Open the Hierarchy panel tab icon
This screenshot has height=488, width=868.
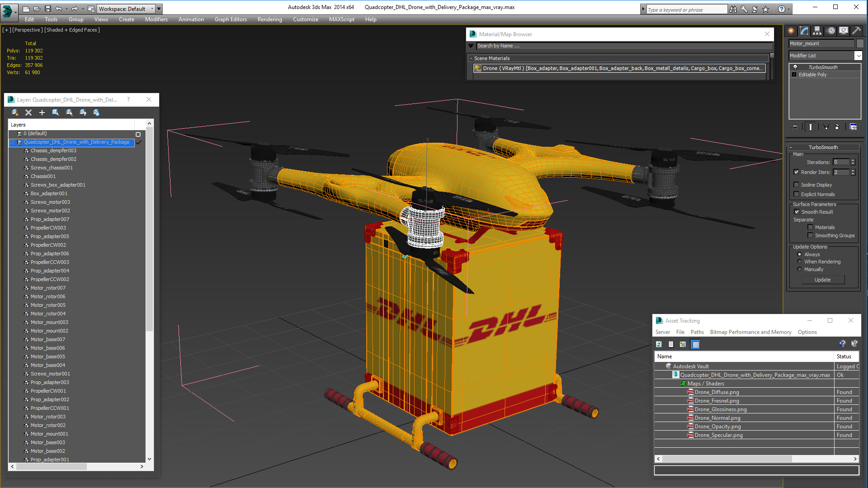click(817, 31)
